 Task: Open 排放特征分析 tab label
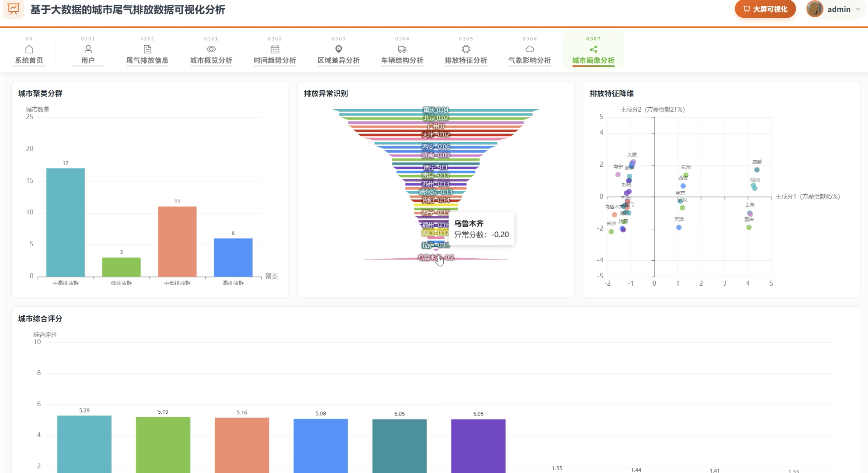pyautogui.click(x=466, y=60)
